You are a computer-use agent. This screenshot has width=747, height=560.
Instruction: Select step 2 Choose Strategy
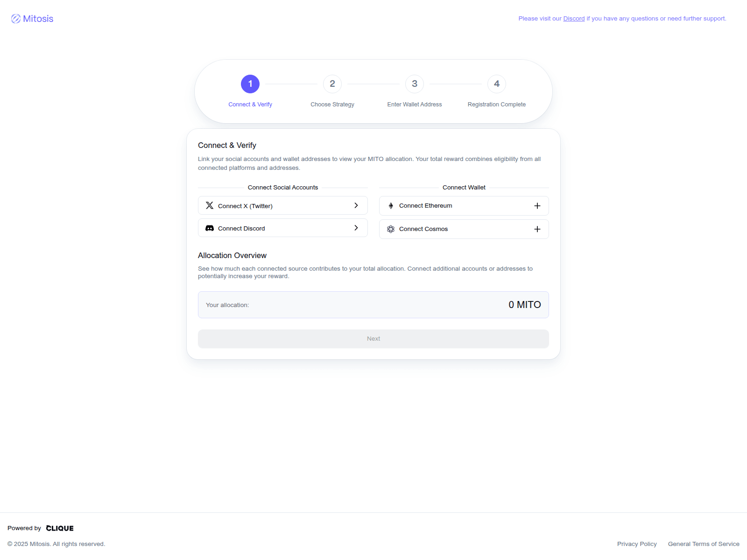pos(332,84)
